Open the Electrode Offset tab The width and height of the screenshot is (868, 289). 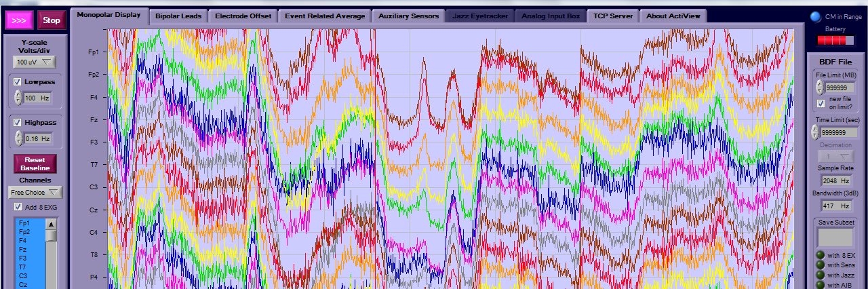tap(243, 16)
